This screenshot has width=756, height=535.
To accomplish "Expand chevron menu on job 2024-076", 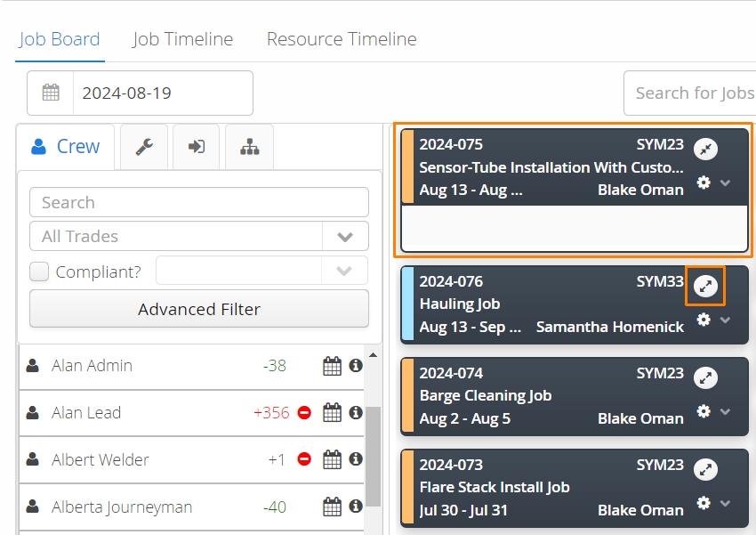I will pyautogui.click(x=725, y=320).
